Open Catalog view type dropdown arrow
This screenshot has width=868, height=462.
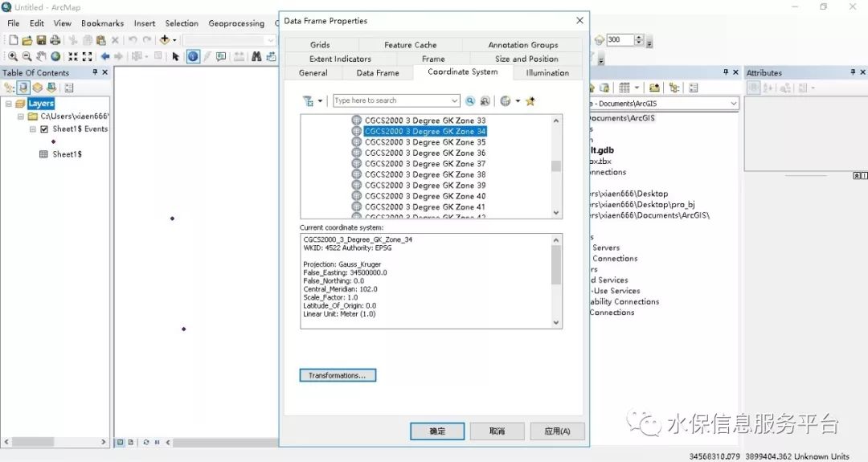click(x=637, y=88)
